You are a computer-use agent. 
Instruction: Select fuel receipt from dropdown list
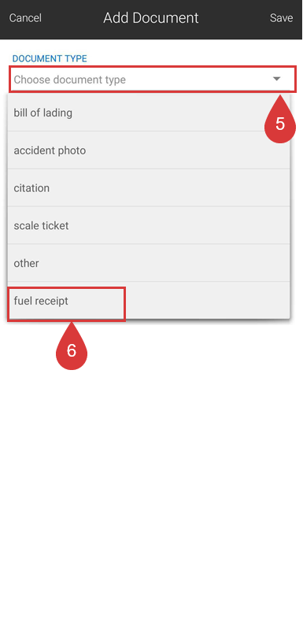[x=149, y=301]
